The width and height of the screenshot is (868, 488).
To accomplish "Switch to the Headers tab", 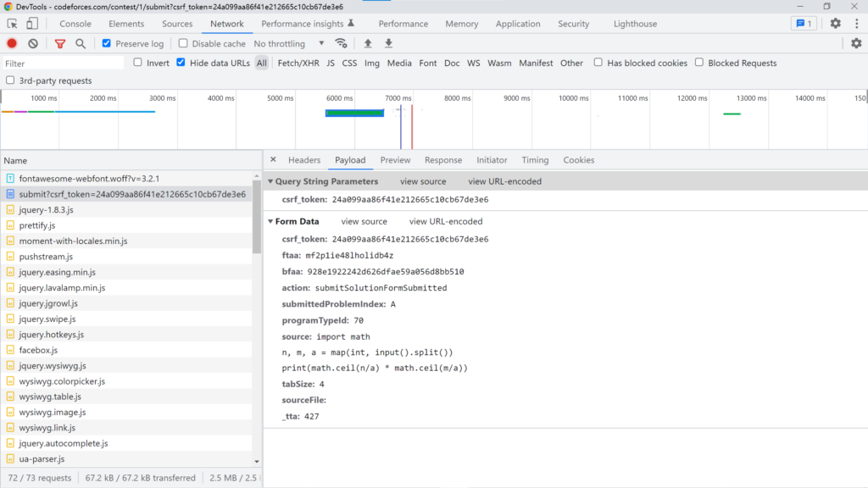I will click(x=304, y=160).
